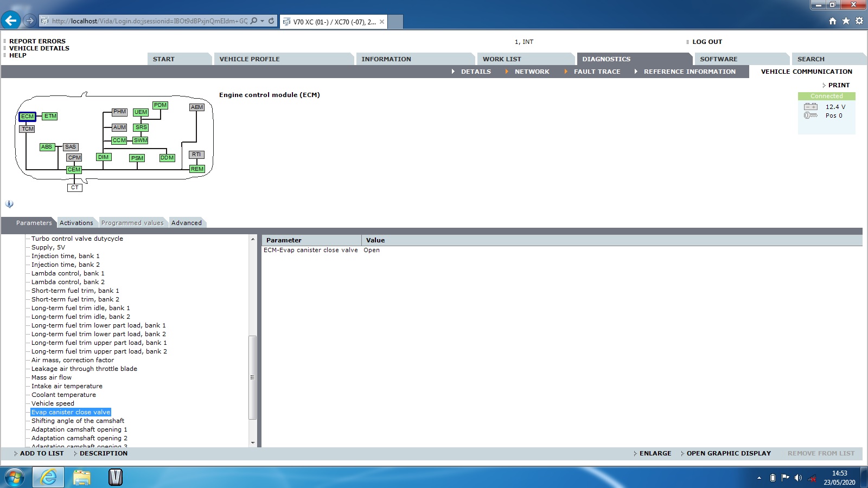Image resolution: width=868 pixels, height=488 pixels.
Task: Click ADD TO LIST button
Action: 42,453
